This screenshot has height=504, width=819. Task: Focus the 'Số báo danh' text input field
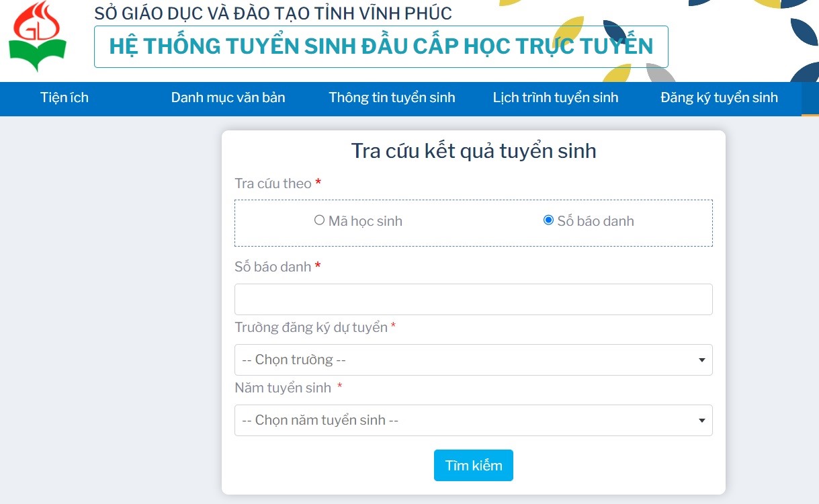pos(473,300)
